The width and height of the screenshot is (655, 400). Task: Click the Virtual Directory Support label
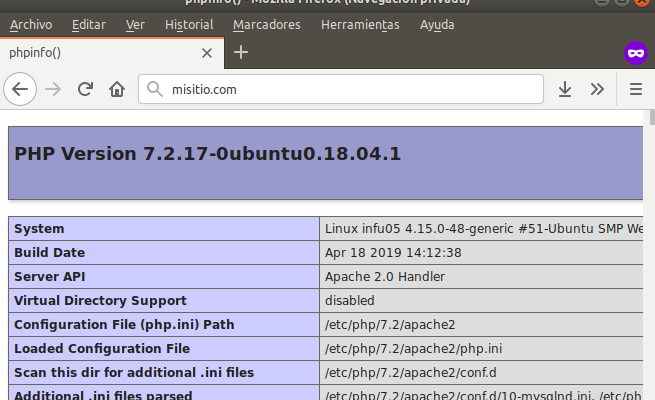coord(100,301)
